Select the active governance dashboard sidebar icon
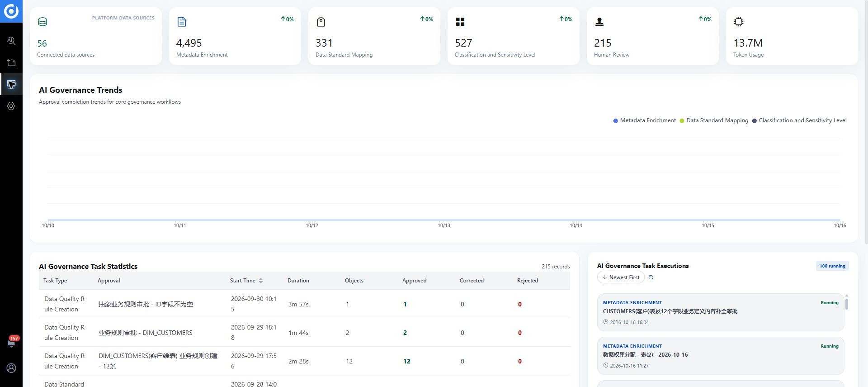Screen dimensions: 868x387 coord(11,84)
